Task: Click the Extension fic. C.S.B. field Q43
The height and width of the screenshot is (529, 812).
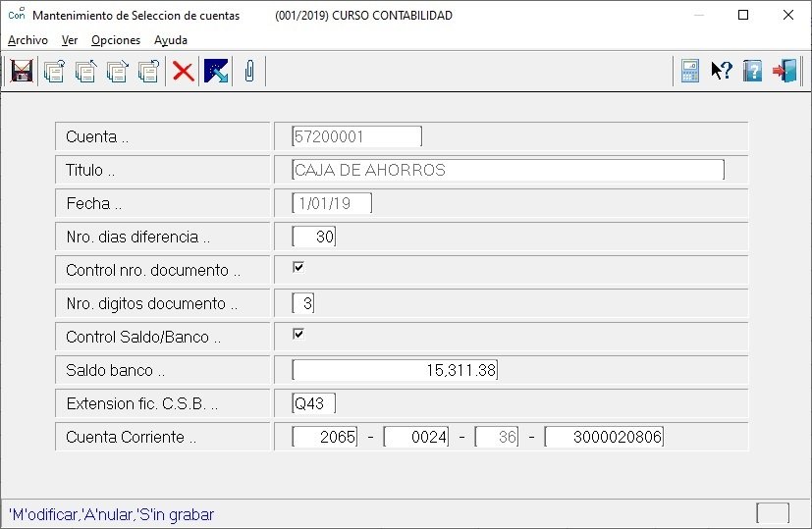Action: coord(314,403)
